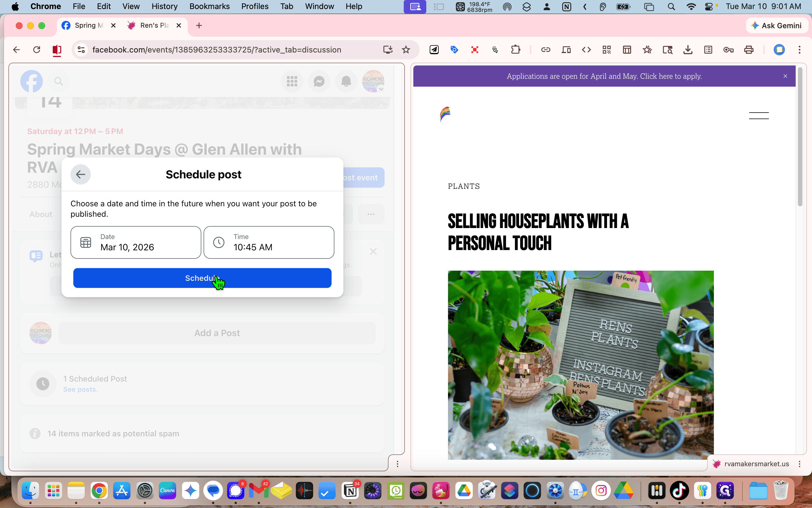Click the printer toolbar icon
This screenshot has width=812, height=508.
749,50
